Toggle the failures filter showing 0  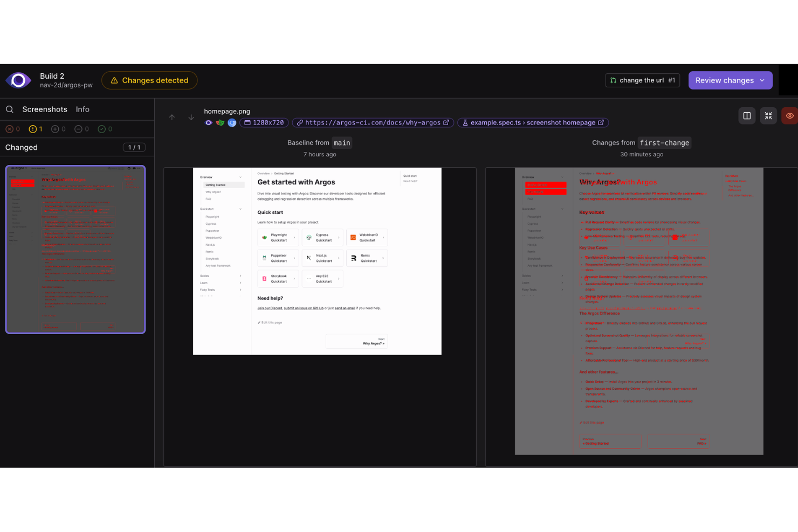(13, 129)
